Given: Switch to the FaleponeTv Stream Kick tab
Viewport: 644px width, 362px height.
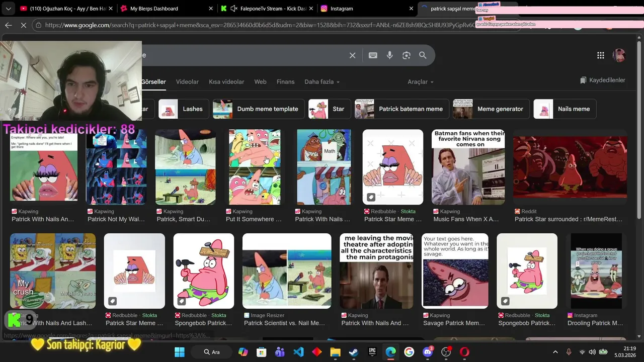Looking at the screenshot, I should pyautogui.click(x=268, y=9).
